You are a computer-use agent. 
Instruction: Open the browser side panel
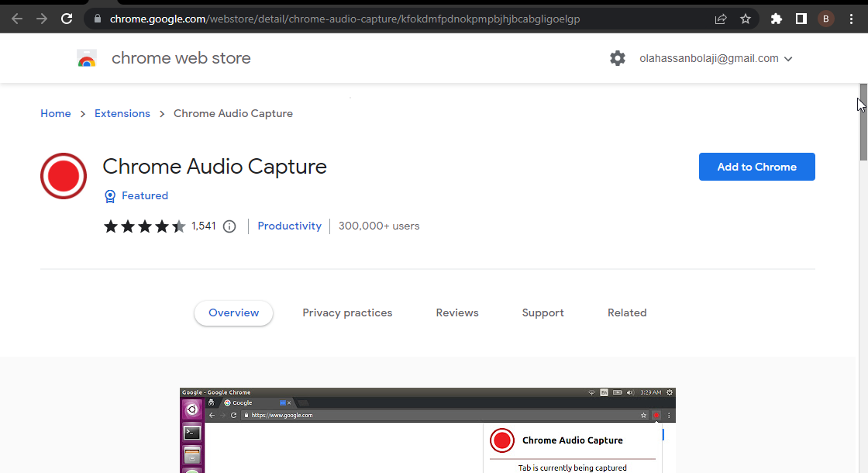coord(801,19)
